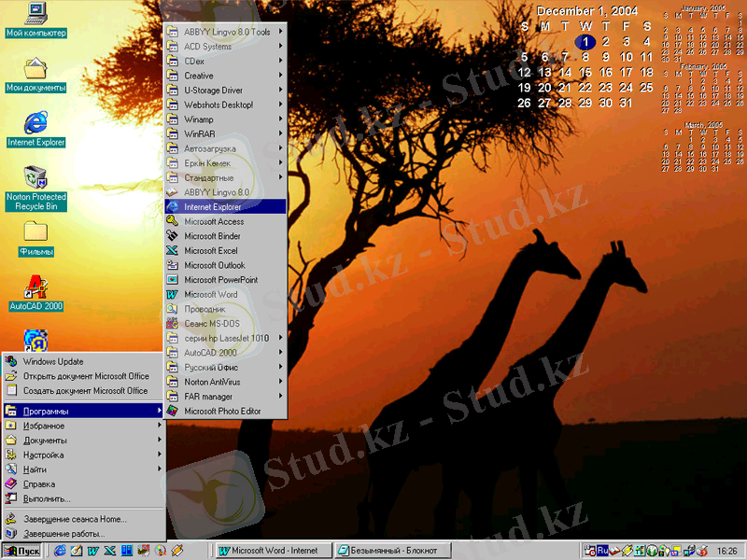
Task: Choose Microsoft Photo Editor from programs menu
Action: click(224, 411)
